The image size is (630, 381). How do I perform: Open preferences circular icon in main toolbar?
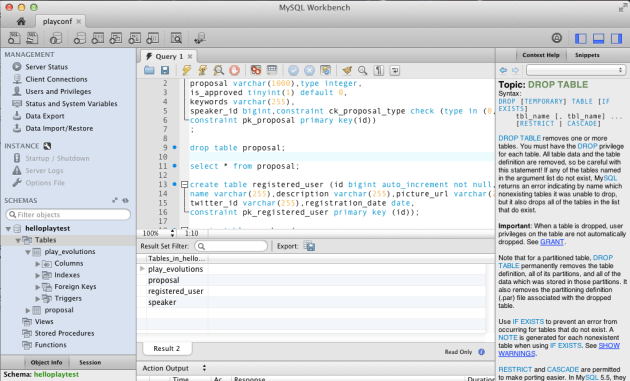(556, 38)
